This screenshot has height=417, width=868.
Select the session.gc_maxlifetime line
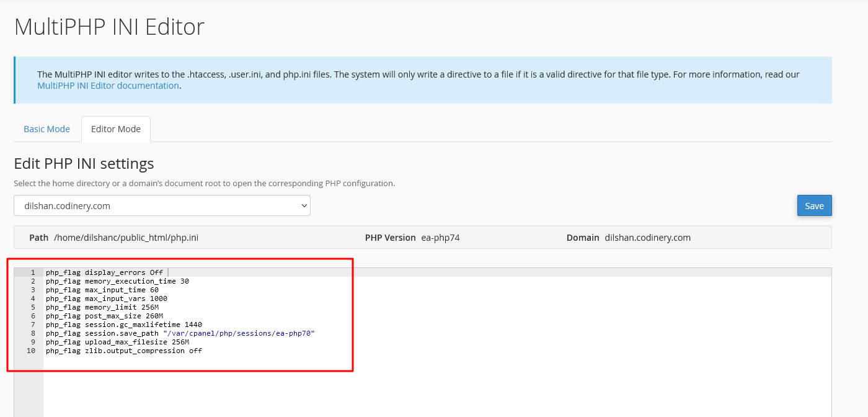[x=115, y=324]
